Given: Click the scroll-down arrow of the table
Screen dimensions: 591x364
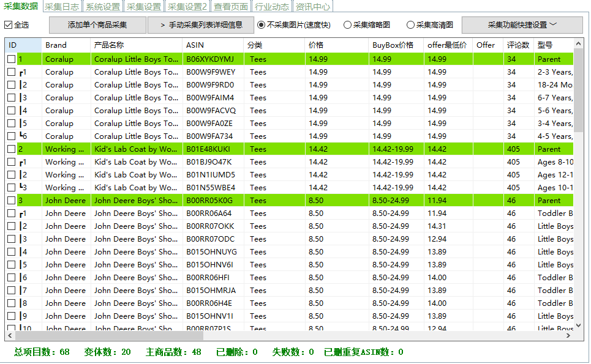Looking at the screenshot, I should point(578,325).
